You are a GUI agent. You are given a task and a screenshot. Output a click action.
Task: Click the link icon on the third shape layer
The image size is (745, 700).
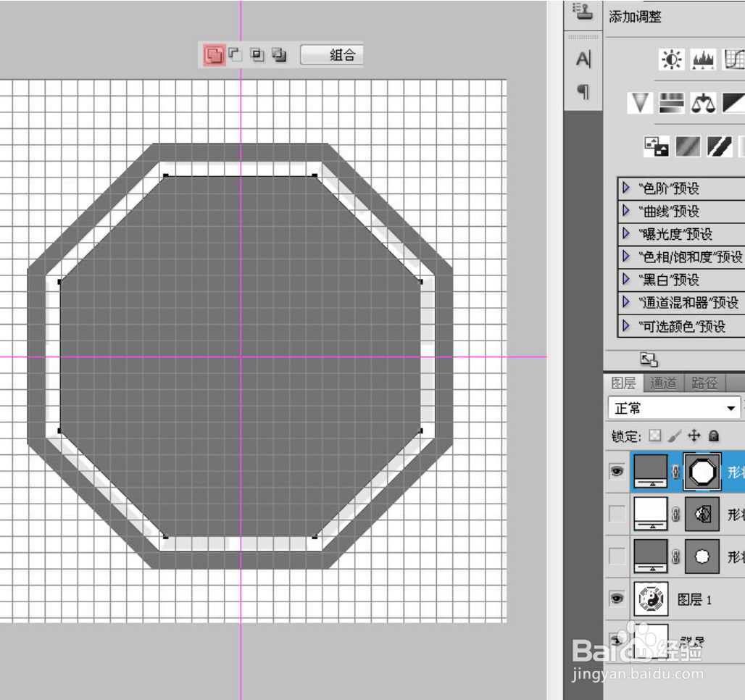click(675, 557)
